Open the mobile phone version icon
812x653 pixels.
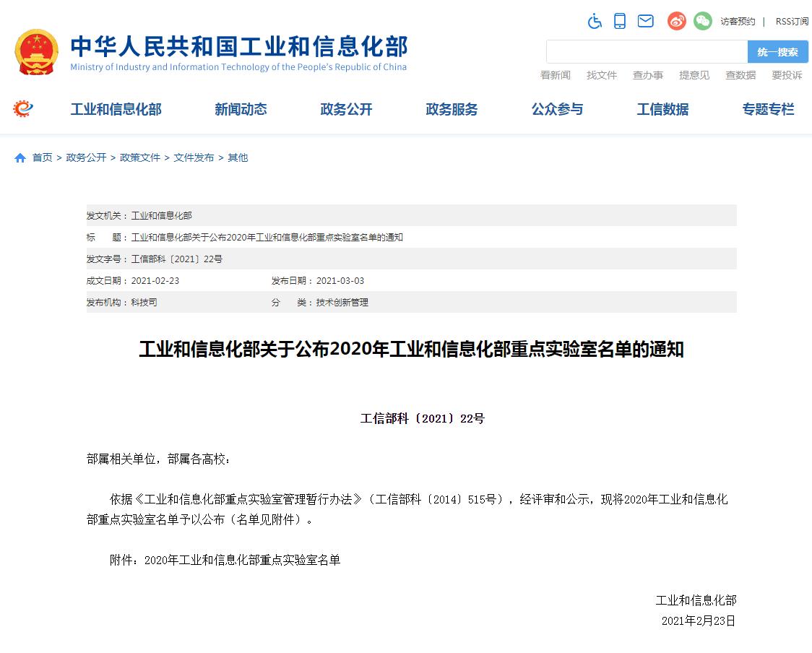click(620, 21)
